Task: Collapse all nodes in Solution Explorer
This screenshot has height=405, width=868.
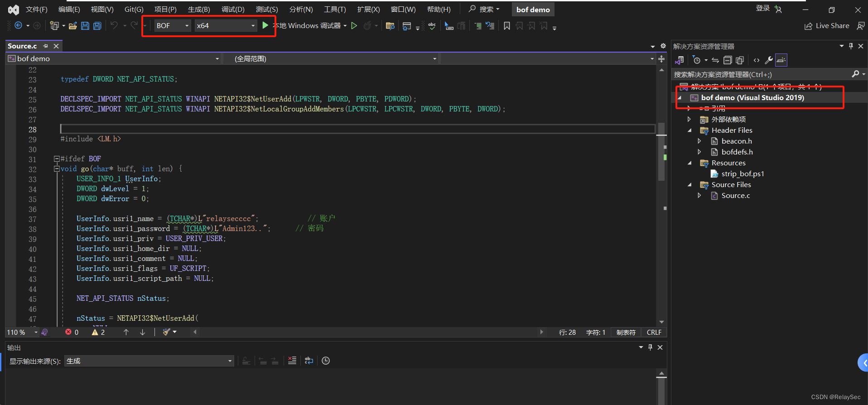Action: (x=728, y=60)
